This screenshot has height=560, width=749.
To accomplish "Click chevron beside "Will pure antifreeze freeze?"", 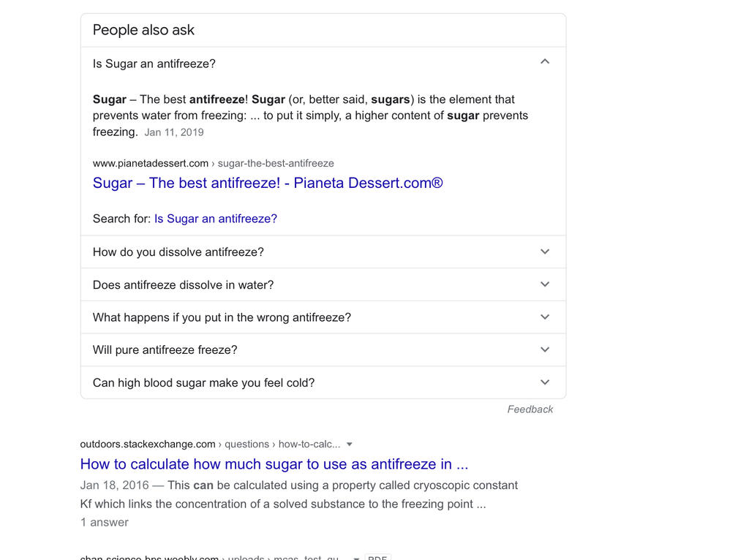I will point(544,349).
